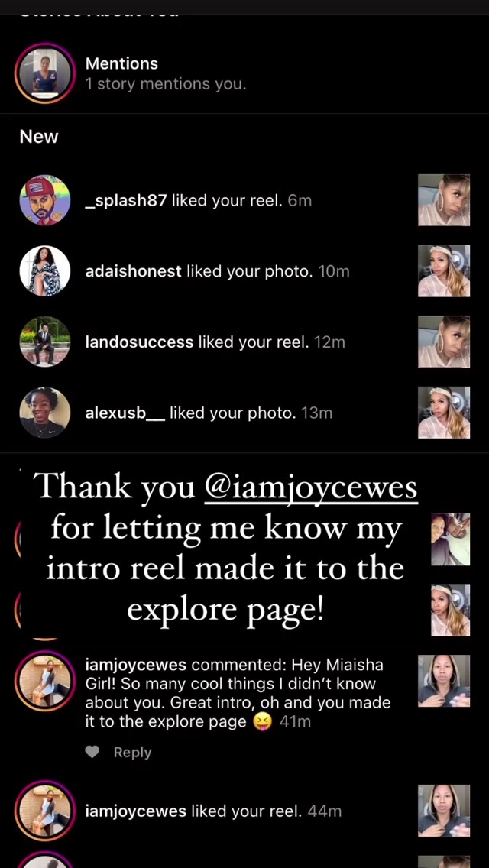Open iamjoycewes avatar beside the comment
Image resolution: width=489 pixels, height=868 pixels.
[45, 682]
